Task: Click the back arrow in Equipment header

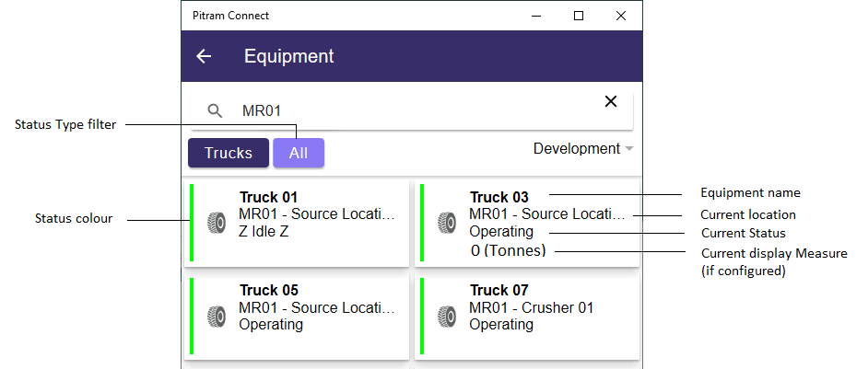Action: [x=204, y=56]
